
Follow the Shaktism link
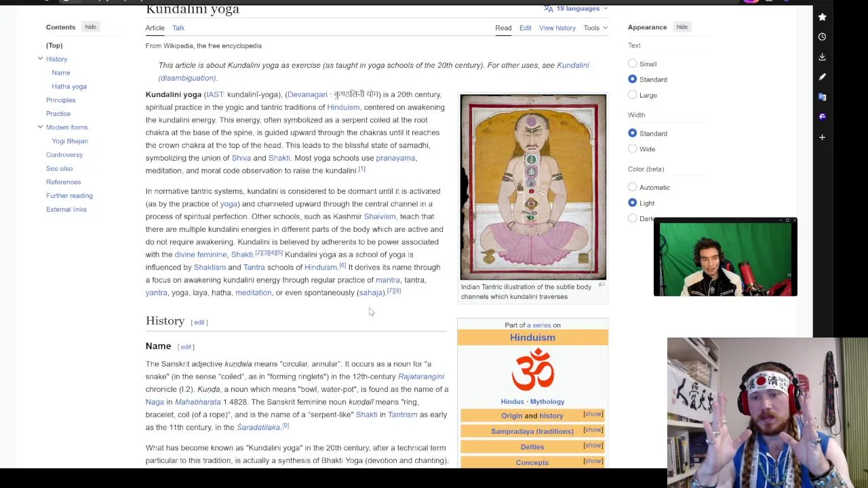[210, 267]
